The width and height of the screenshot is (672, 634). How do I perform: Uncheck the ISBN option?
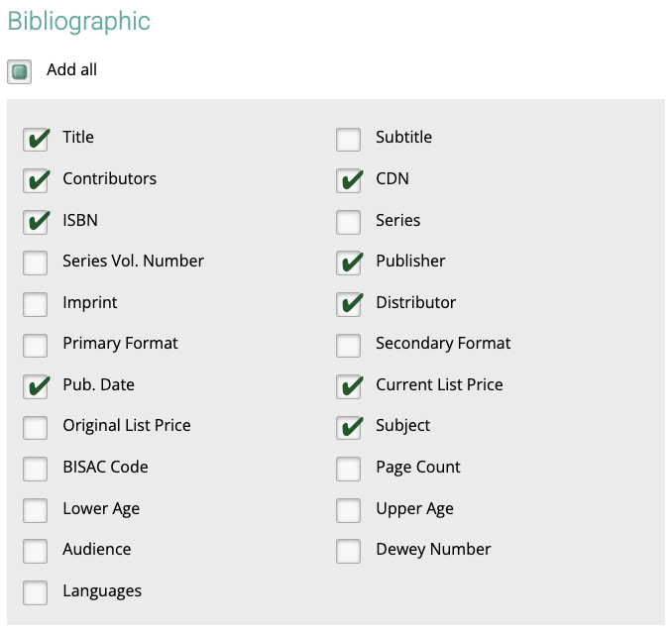(x=35, y=222)
